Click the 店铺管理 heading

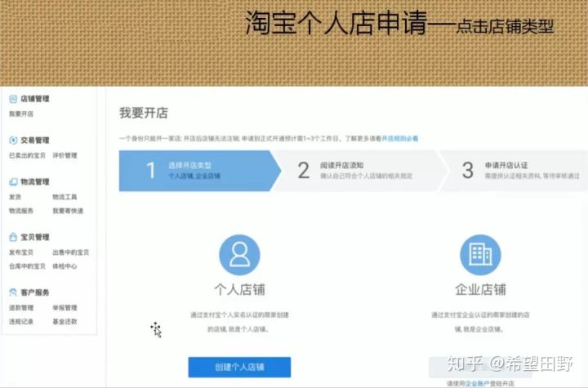point(35,99)
